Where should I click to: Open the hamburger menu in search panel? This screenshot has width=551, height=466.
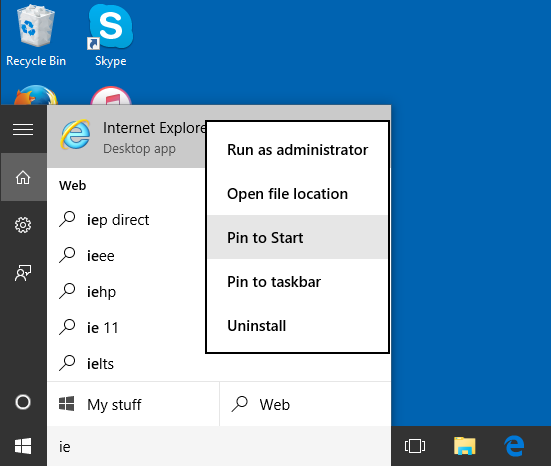23,129
